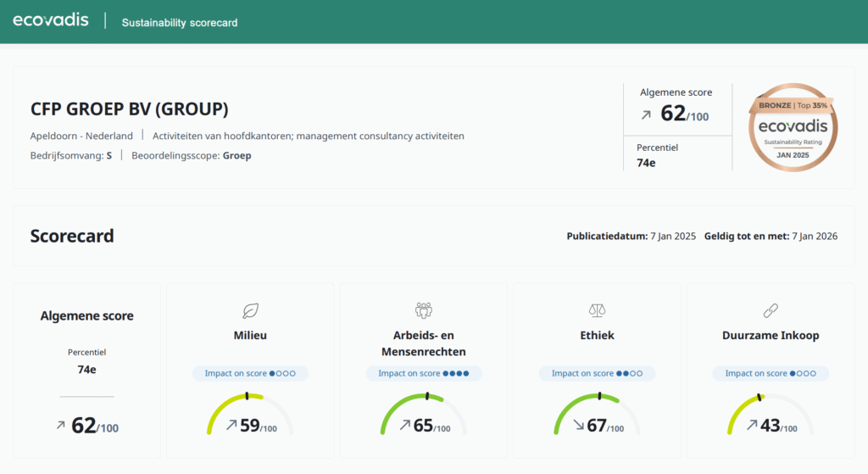
Task: Click Milieu Impact on score badge
Action: tap(250, 373)
